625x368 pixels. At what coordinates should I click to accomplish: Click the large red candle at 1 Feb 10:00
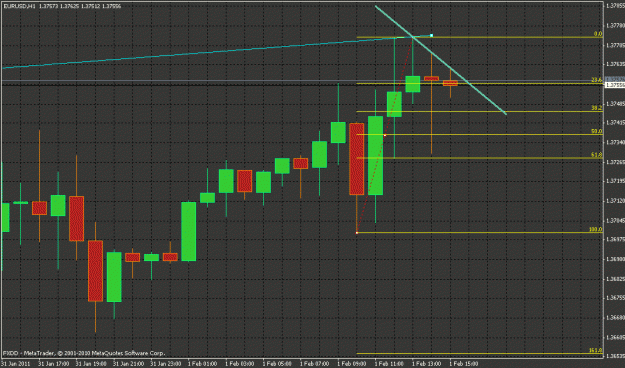[356, 159]
